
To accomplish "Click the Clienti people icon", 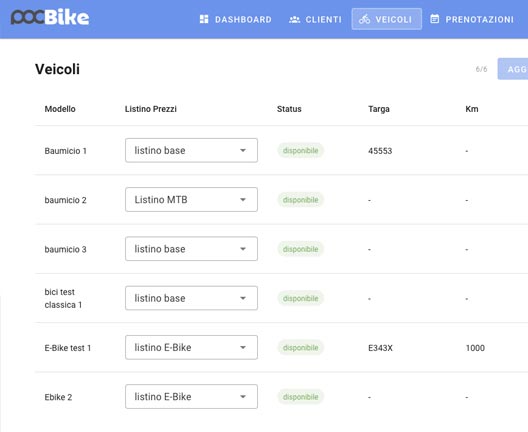I will (294, 20).
